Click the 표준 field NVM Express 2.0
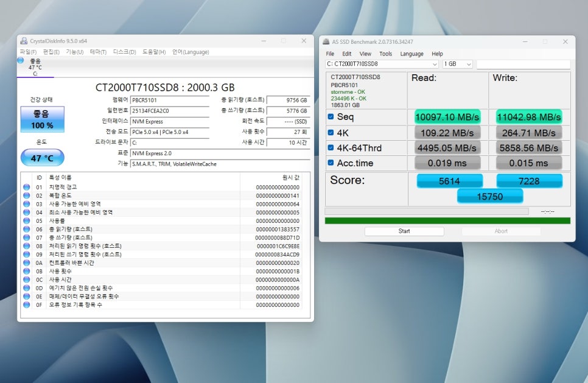Image resolution: width=588 pixels, height=383 pixels. click(220, 153)
